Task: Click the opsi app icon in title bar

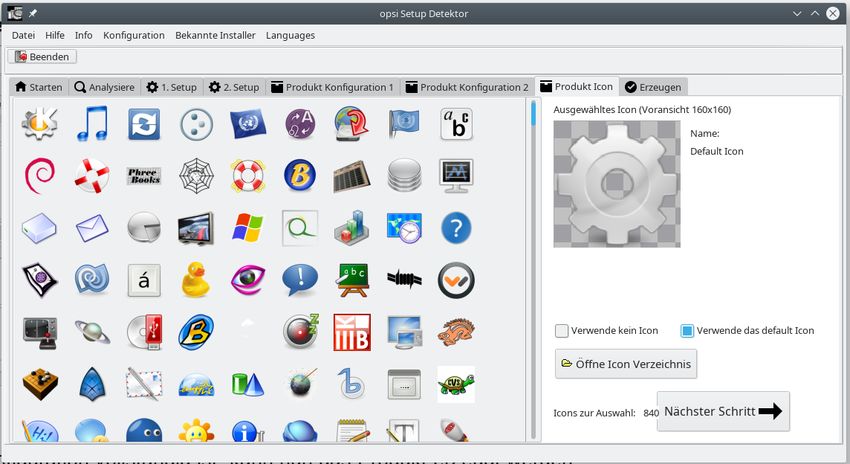Action: click(x=15, y=13)
